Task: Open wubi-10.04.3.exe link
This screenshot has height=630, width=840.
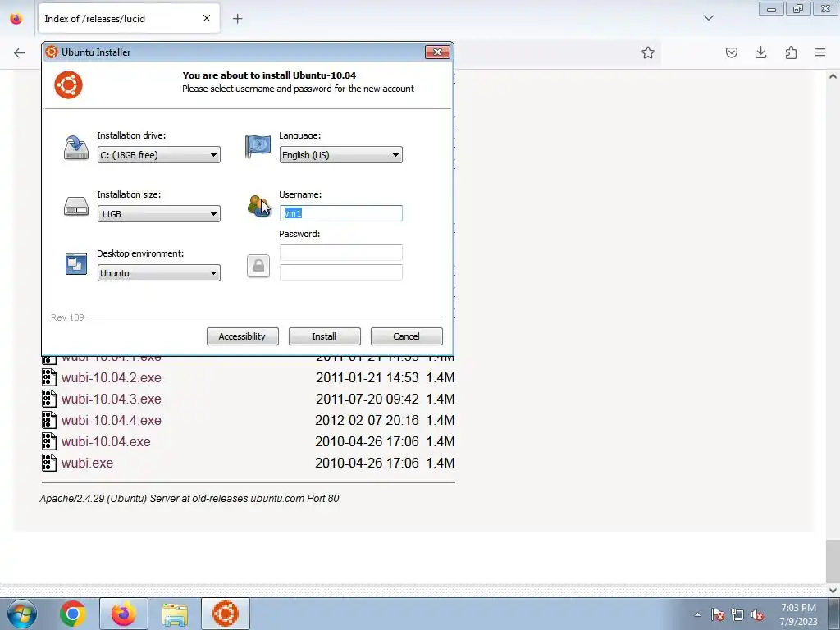Action: tap(112, 399)
